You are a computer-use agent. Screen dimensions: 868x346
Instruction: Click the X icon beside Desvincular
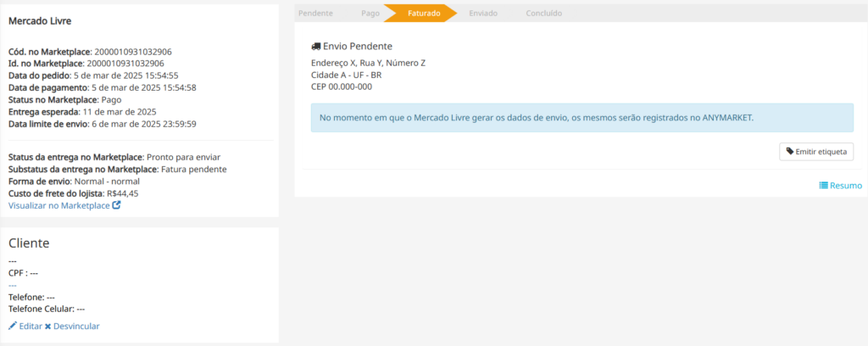point(47,326)
